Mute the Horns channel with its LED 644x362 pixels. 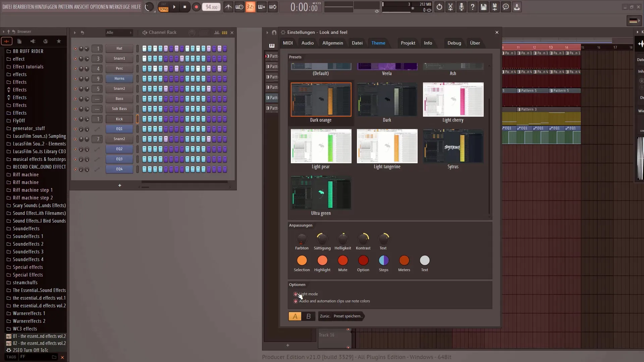(x=75, y=79)
